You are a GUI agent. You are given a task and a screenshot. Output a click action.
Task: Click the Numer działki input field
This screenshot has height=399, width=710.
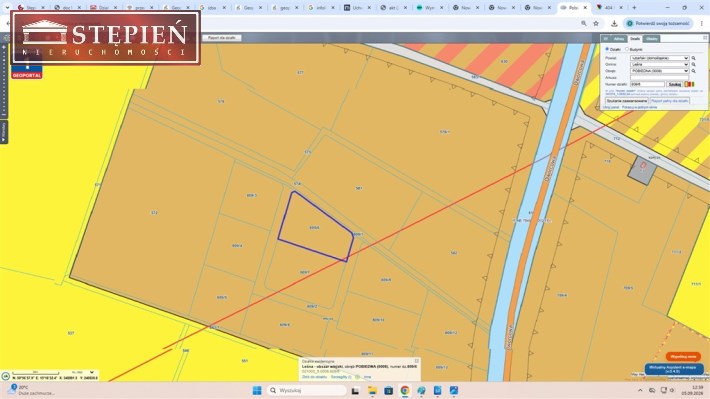coord(648,84)
